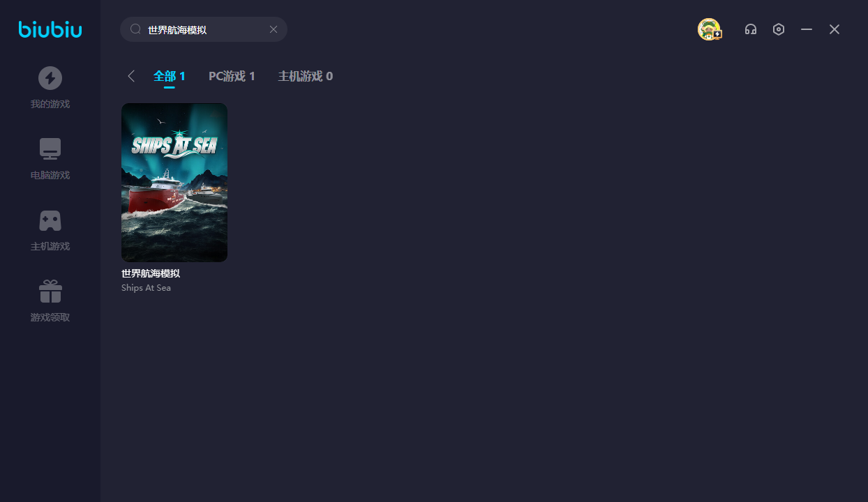Close the biubiu window

coord(835,29)
